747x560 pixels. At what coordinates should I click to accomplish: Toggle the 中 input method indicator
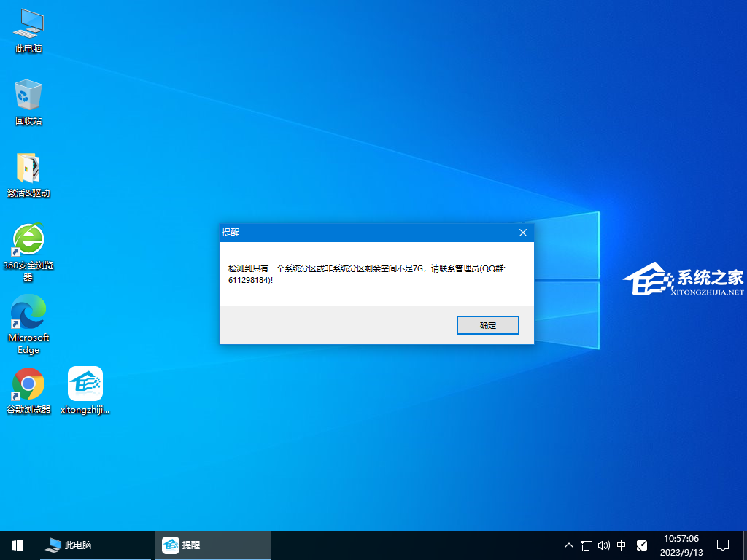(622, 545)
